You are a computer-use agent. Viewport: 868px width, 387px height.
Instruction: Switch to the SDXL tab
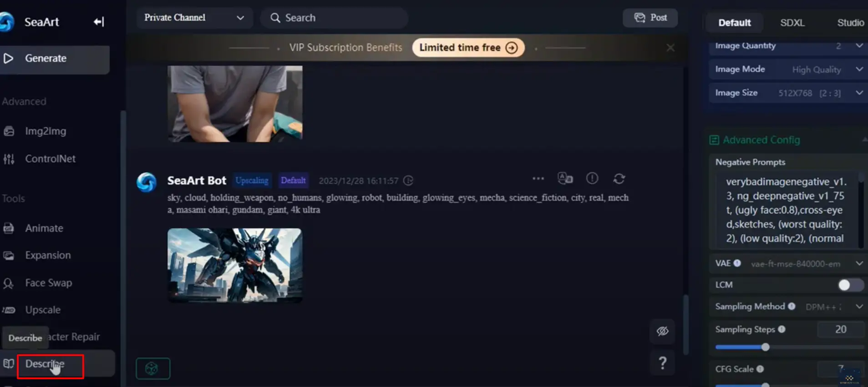792,23
